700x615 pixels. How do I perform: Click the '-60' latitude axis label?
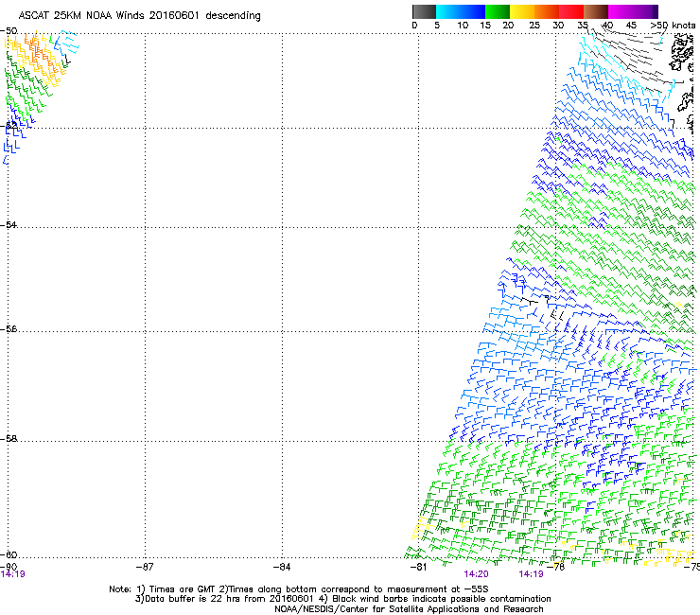click(x=9, y=554)
